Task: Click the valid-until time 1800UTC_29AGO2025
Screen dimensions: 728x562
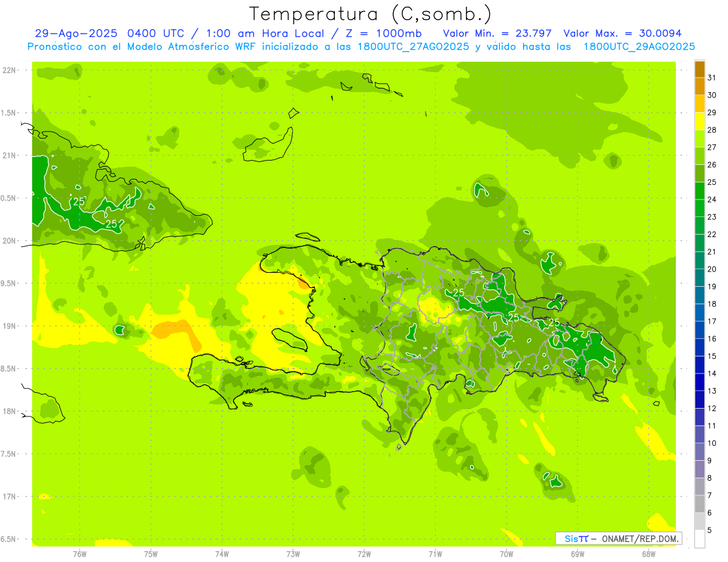Action: [639, 47]
